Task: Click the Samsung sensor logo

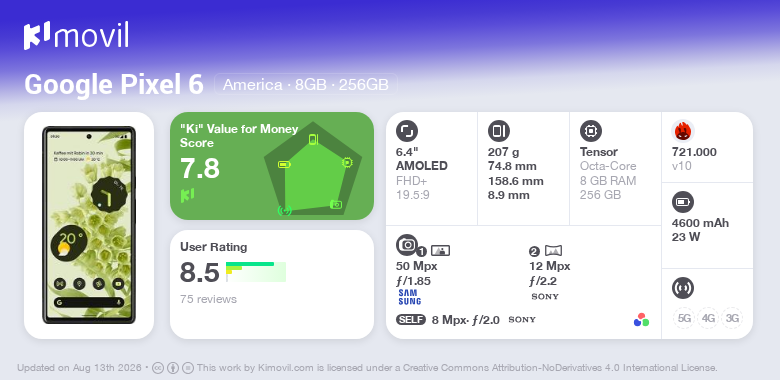Action: click(409, 297)
